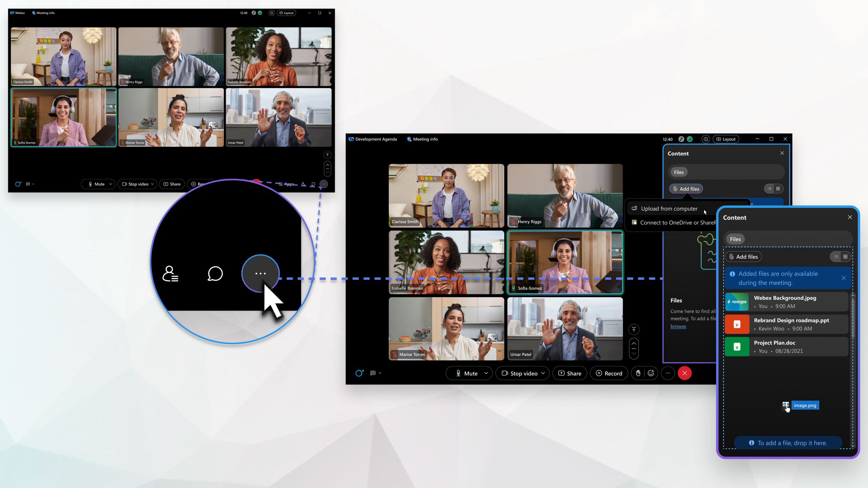Close the Content panel in mobile view
The height and width of the screenshot is (488, 868).
point(849,217)
